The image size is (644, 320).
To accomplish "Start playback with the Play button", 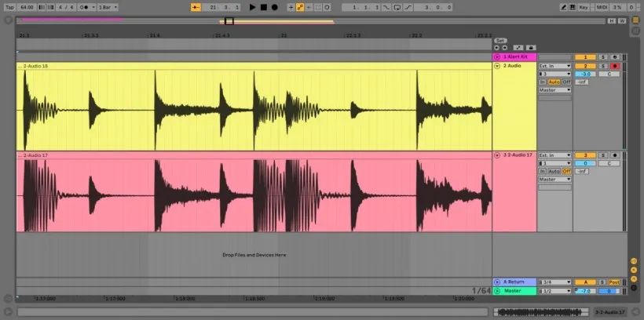I will pos(253,7).
